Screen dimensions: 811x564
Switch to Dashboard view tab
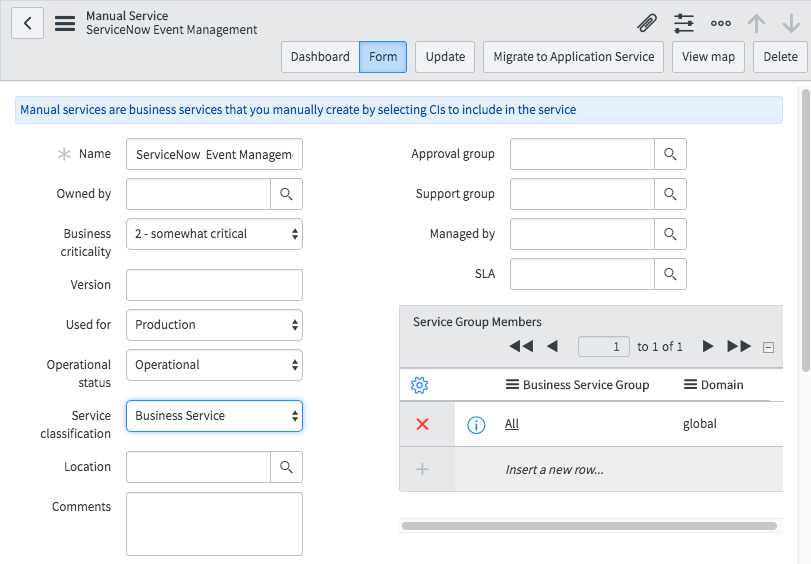pos(320,57)
